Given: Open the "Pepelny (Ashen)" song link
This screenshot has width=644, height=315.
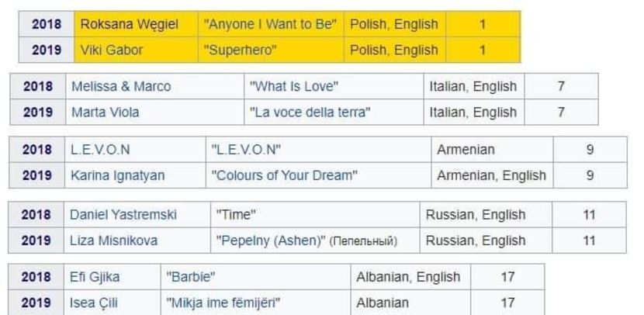Looking at the screenshot, I should 270,241.
